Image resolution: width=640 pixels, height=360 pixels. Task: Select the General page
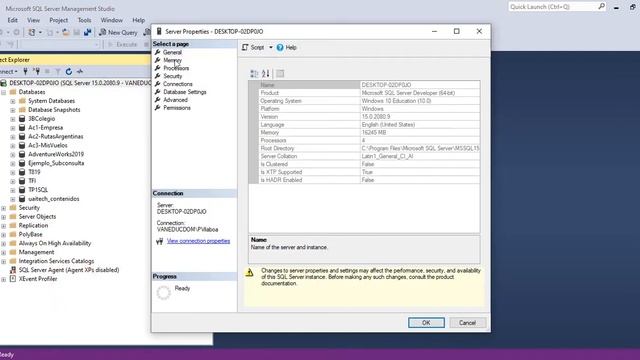point(172,52)
